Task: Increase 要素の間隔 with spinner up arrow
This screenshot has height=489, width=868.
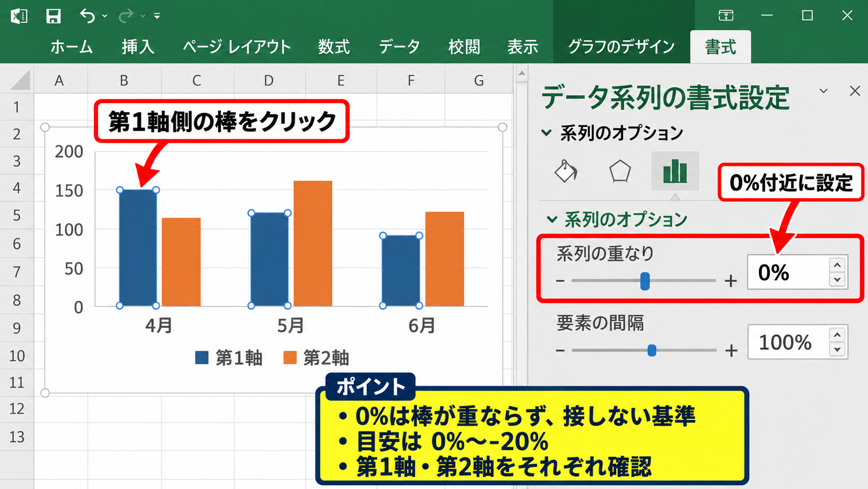Action: point(837,335)
